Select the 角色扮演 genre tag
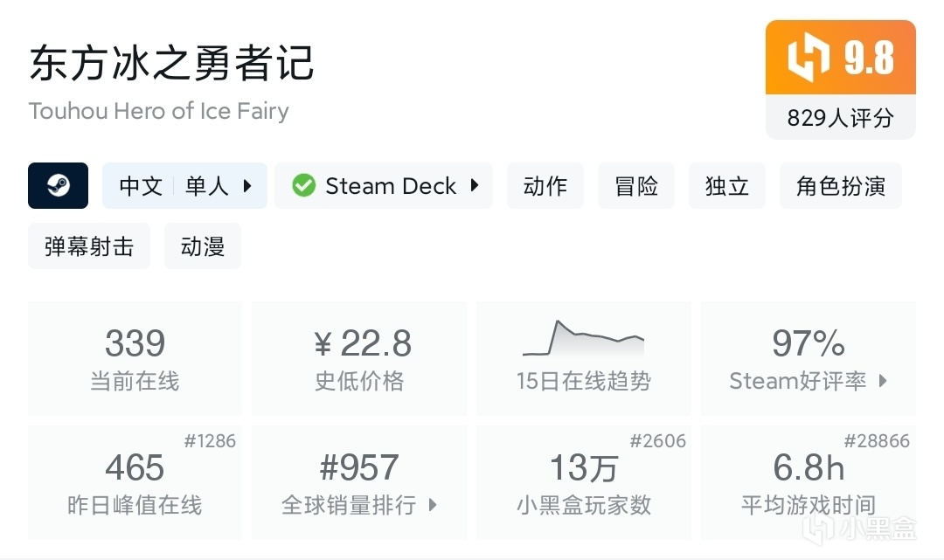 point(840,186)
